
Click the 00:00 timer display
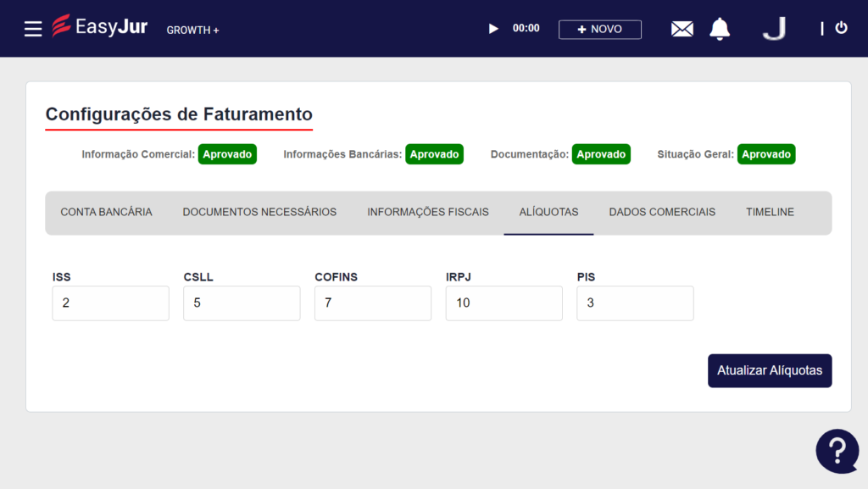click(526, 28)
